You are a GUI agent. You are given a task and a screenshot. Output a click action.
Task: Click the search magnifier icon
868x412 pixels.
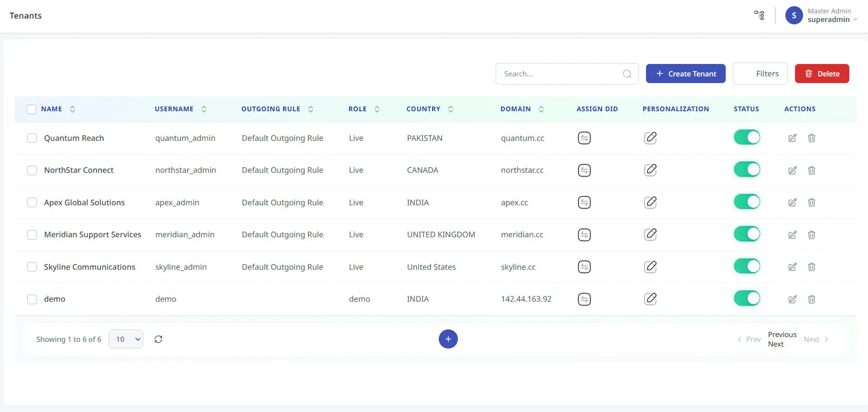pos(627,74)
